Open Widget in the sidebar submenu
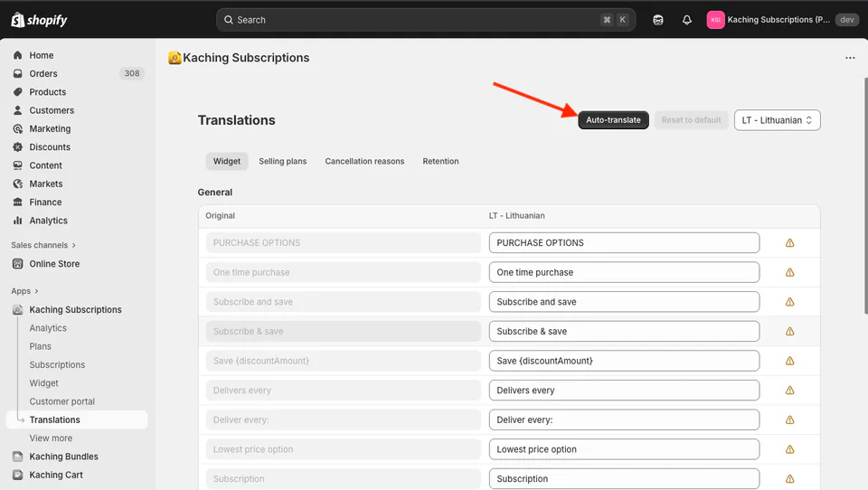 [x=43, y=383]
